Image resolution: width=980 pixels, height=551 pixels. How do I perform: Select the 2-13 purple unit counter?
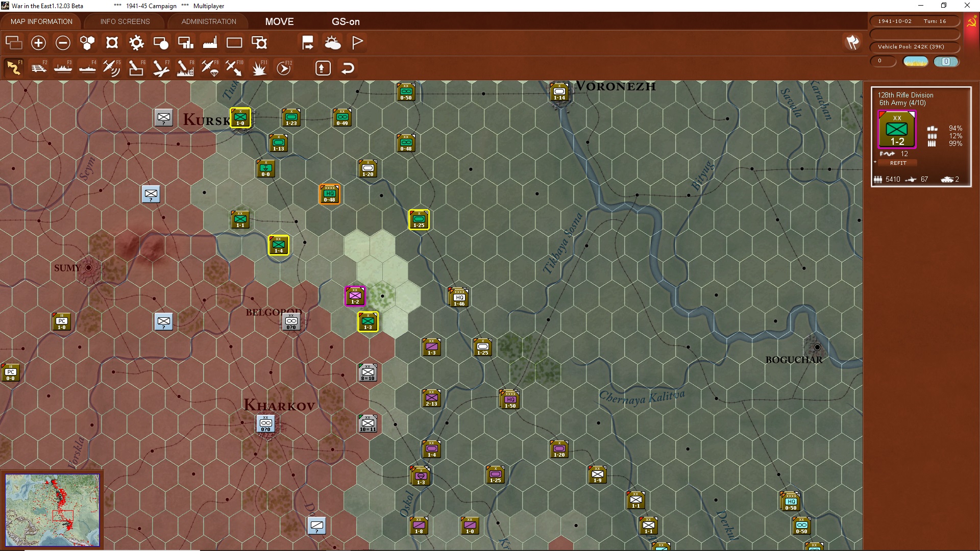(432, 398)
